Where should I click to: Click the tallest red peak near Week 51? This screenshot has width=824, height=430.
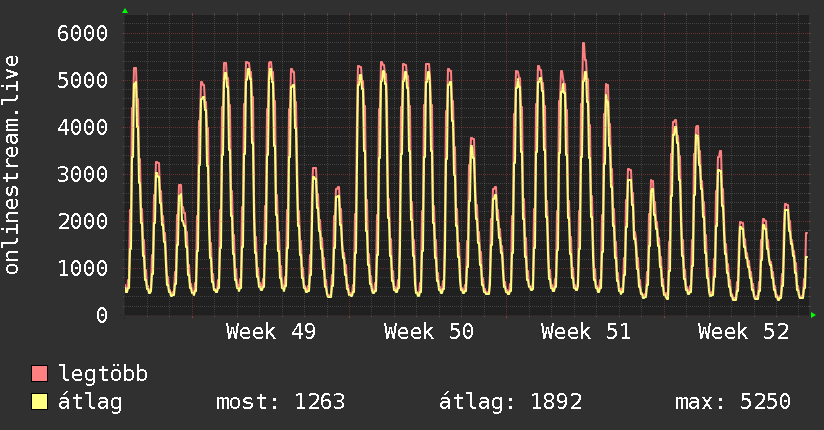point(583,46)
